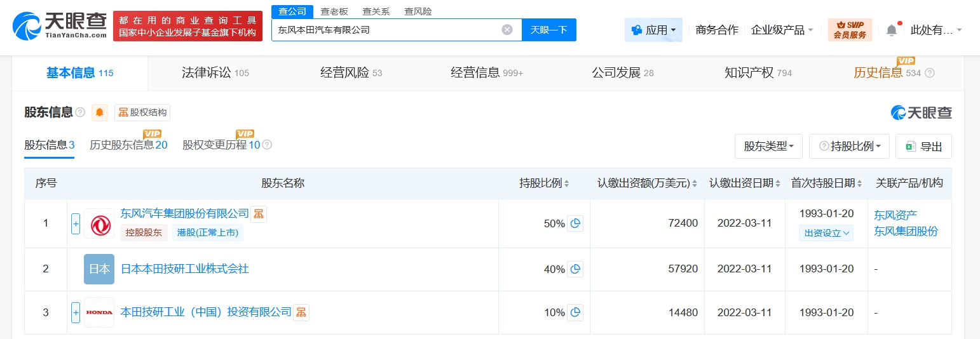Viewport: 980px width, 339px height.
Task: Export the shareholder list with 导出
Action: [923, 146]
